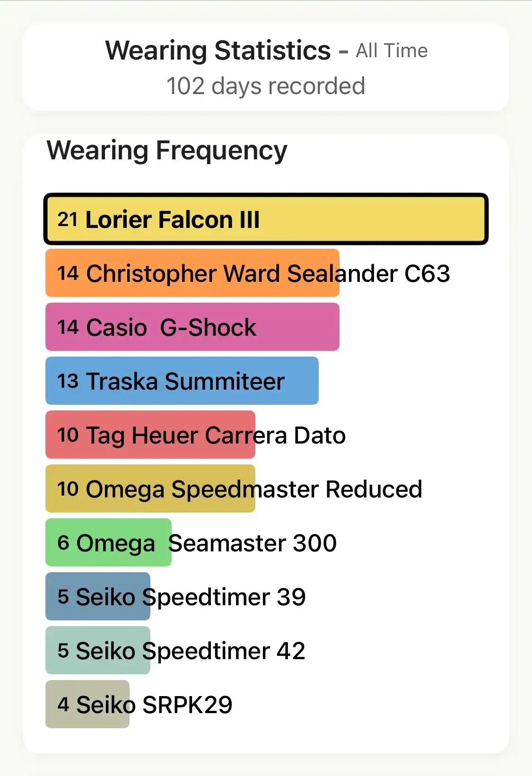Click the C63 text after Sealander
Screen dimensions: 532x776
pos(427,273)
